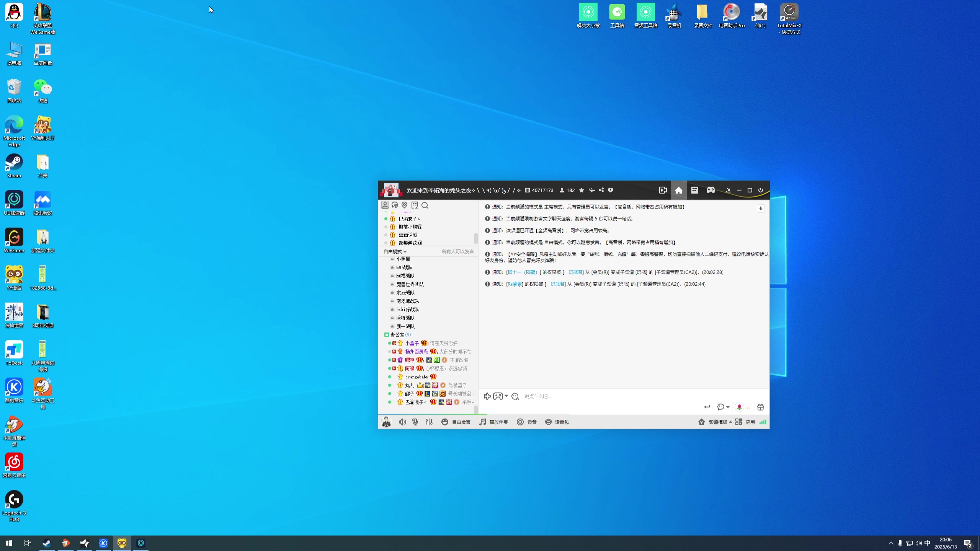This screenshot has width=980, height=551.
Task: Click the favorite star next to user count
Action: coord(581,190)
